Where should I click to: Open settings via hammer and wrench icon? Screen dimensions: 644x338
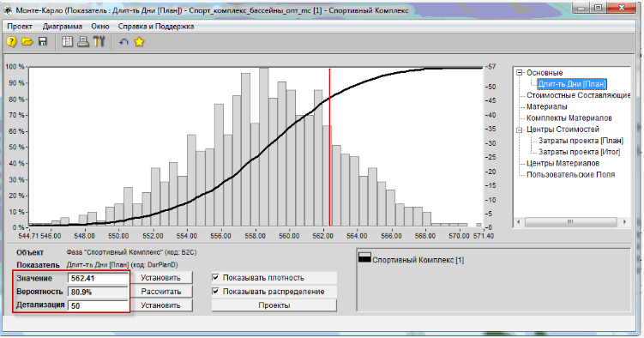click(x=99, y=42)
